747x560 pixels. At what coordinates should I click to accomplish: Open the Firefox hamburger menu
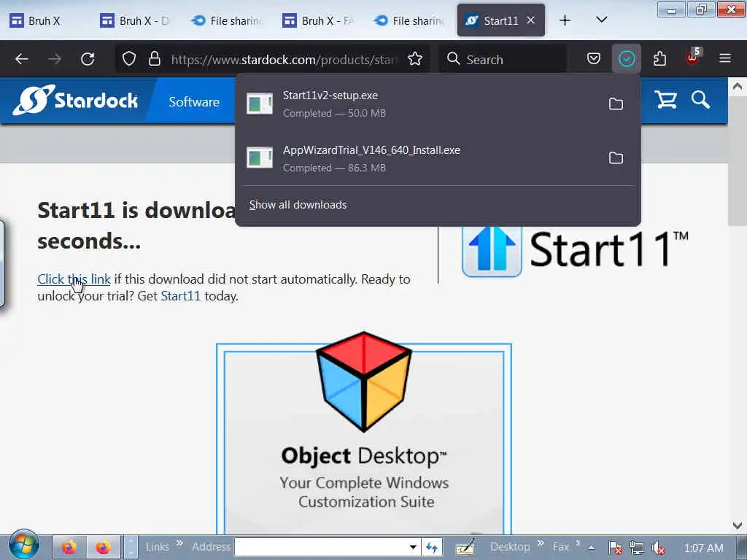coord(725,58)
